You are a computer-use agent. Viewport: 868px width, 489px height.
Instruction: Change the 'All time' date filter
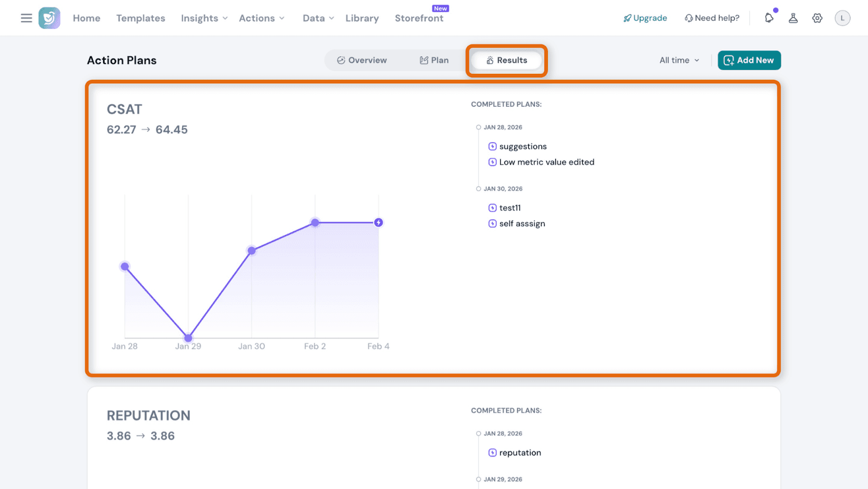pos(679,60)
